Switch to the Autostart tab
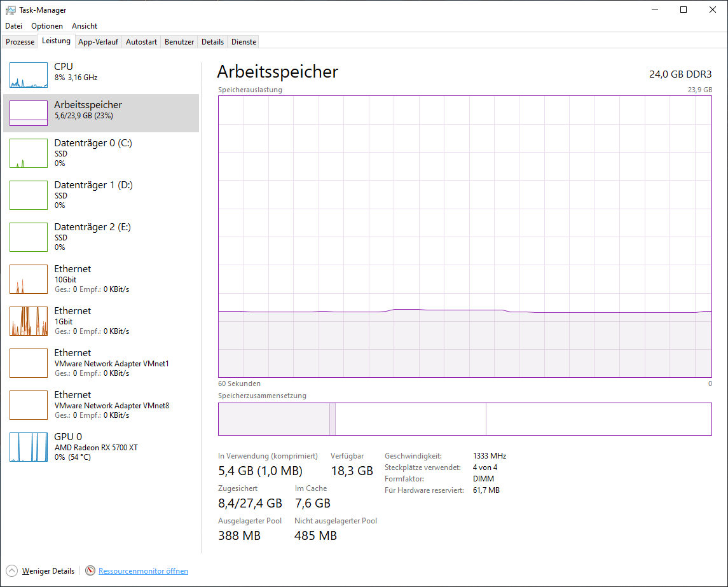Viewport: 728px width, 587px height. coord(141,41)
